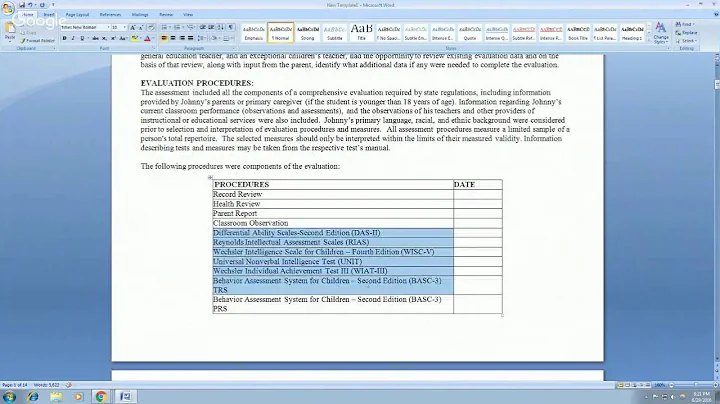Open the Office button menu
720x404 pixels.
pos(8,9)
